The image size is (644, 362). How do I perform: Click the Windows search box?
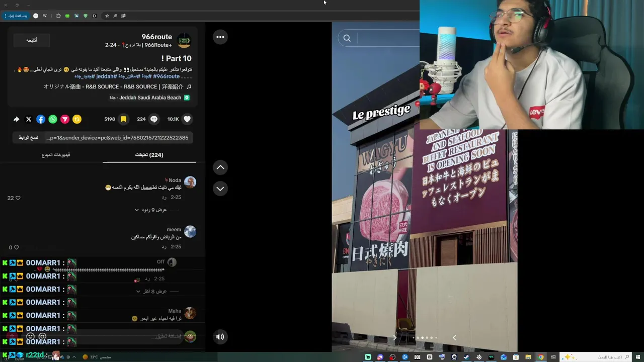595,357
